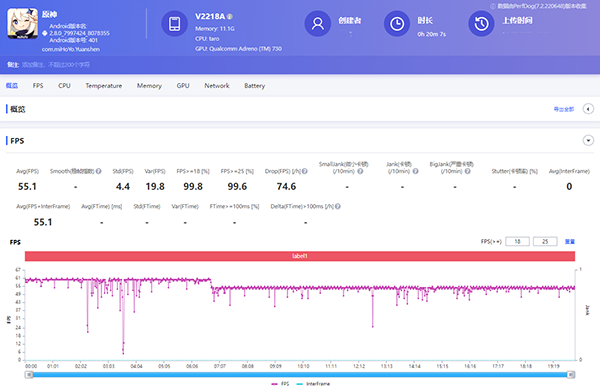
Task: Click the duration text 0h 20m 7s
Action: pos(432,34)
